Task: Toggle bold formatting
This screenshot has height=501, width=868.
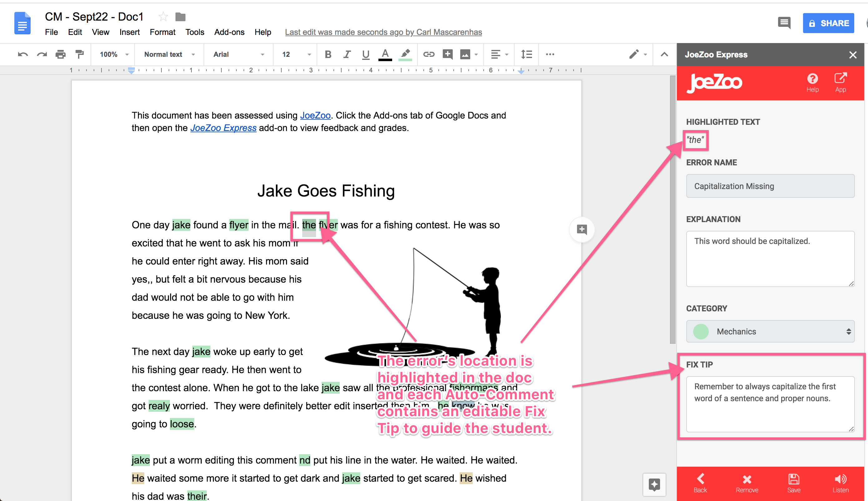Action: (328, 54)
